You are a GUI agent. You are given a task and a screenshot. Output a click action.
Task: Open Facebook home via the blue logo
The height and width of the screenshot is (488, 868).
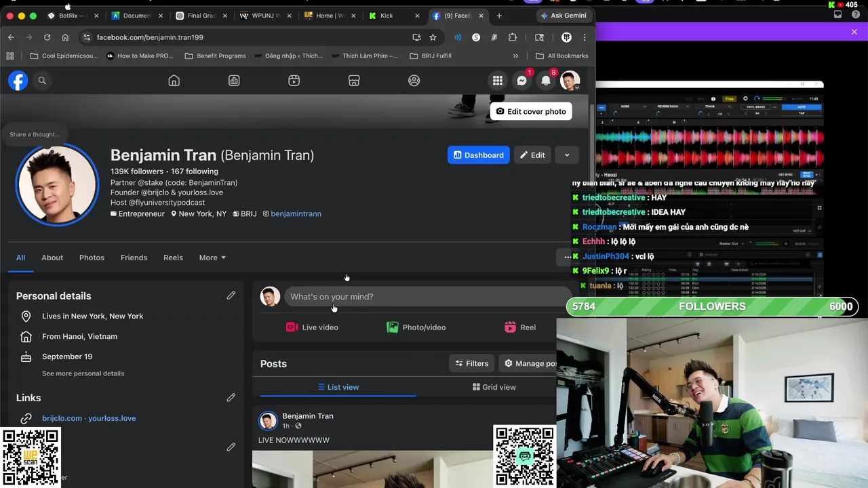tap(18, 81)
